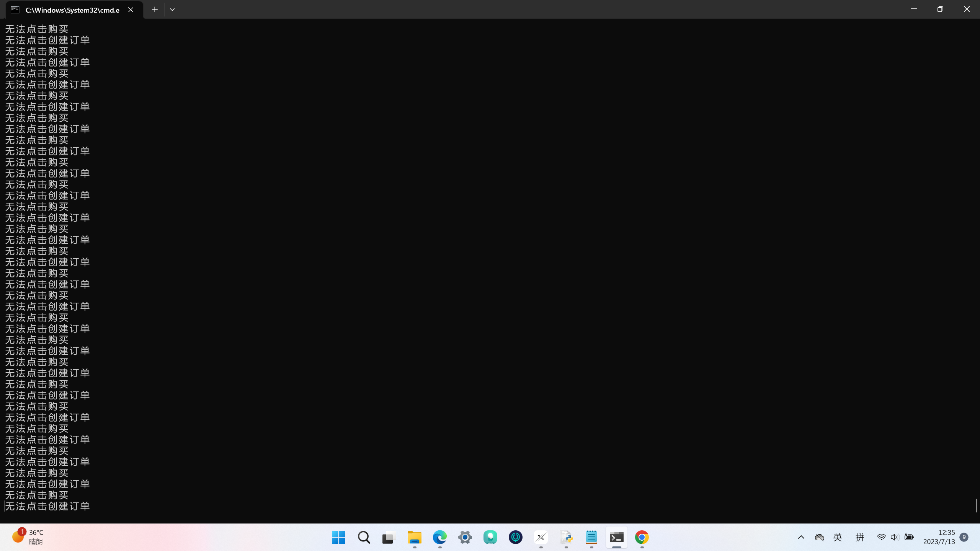Launch File Explorer from the taskbar
The width and height of the screenshot is (980, 551).
(x=414, y=537)
